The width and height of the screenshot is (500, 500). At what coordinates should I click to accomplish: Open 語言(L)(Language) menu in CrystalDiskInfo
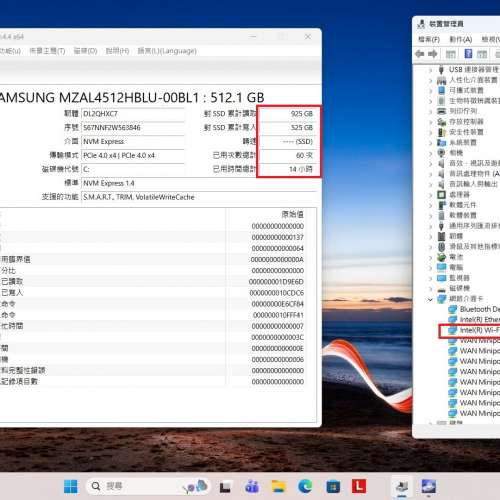[167, 51]
